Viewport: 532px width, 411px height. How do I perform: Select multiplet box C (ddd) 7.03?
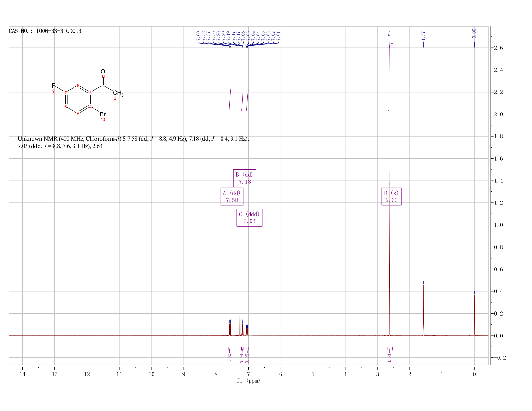pos(250,218)
